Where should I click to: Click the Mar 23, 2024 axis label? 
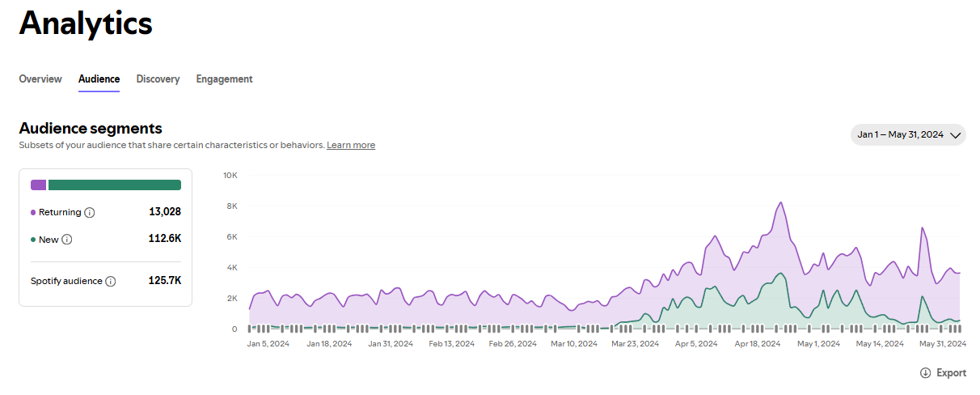[x=636, y=344]
